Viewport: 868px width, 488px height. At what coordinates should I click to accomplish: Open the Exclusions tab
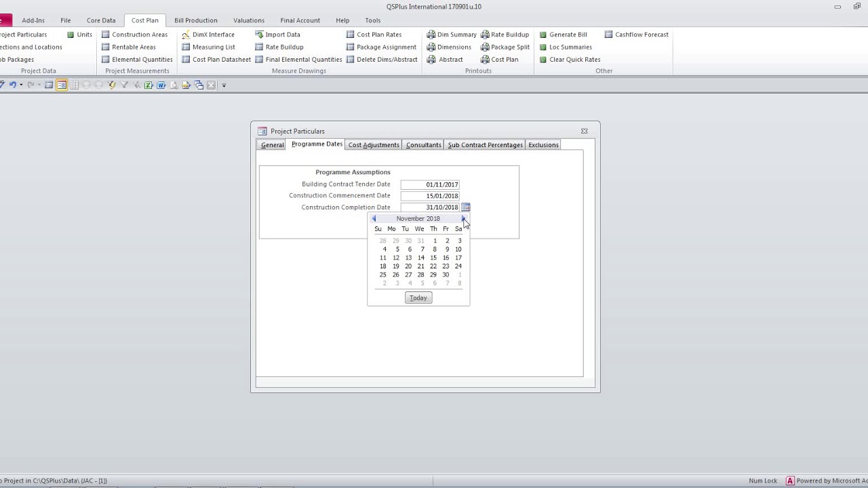pyautogui.click(x=543, y=145)
